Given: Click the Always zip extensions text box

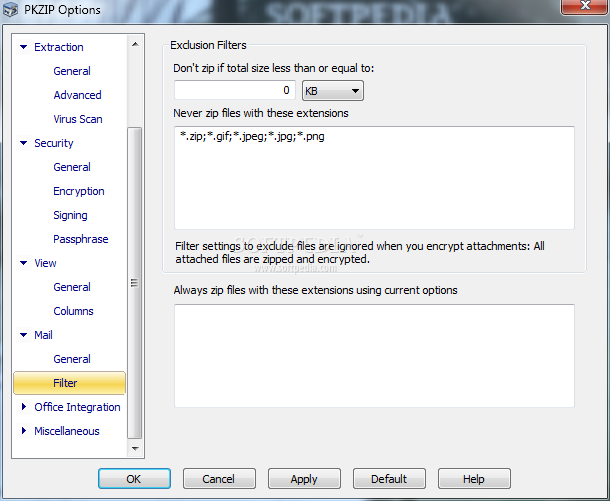Looking at the screenshot, I should (x=374, y=356).
